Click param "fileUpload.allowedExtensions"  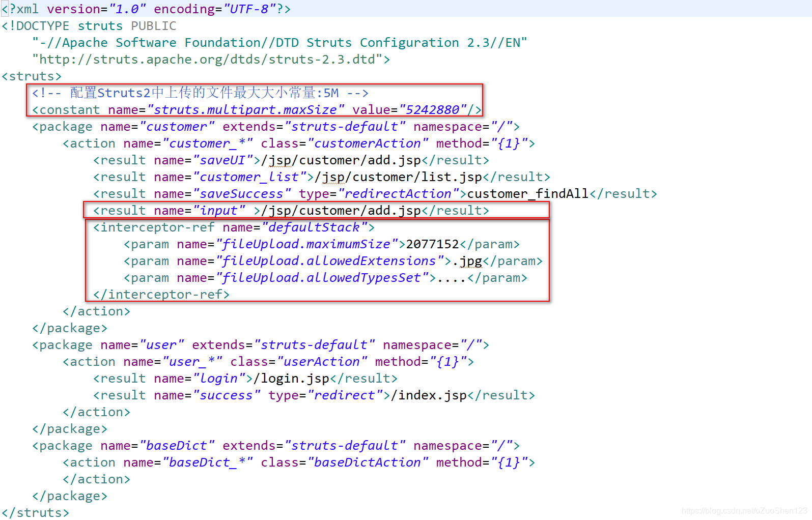point(329,261)
